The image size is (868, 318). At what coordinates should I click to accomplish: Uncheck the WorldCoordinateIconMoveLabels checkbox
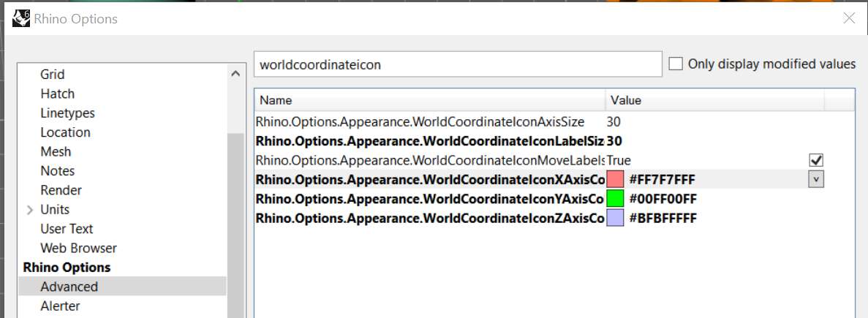(816, 160)
